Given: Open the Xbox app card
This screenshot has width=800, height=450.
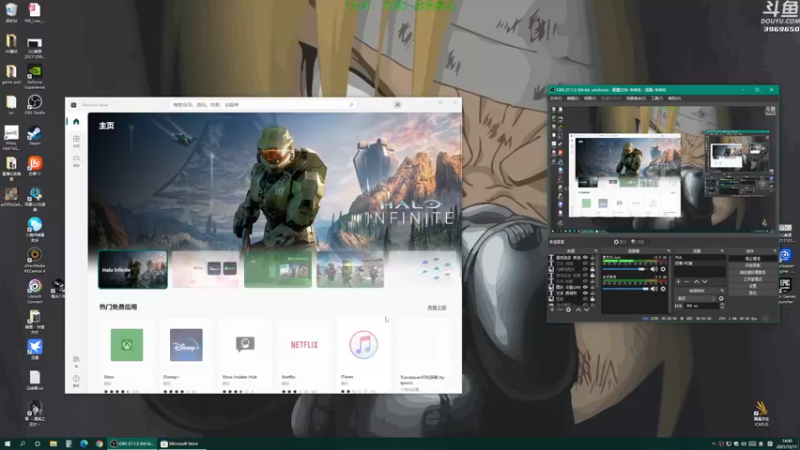Looking at the screenshot, I should coord(127,355).
